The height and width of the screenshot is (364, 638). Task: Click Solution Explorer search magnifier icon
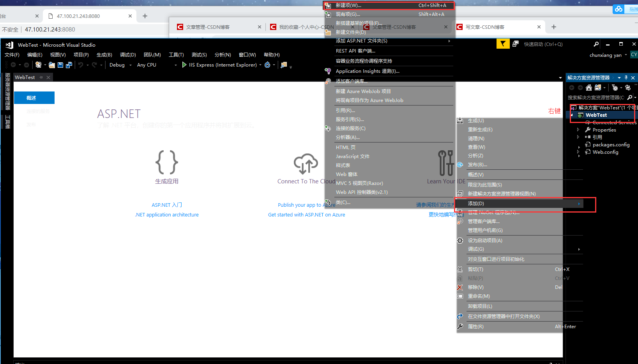tap(629, 97)
